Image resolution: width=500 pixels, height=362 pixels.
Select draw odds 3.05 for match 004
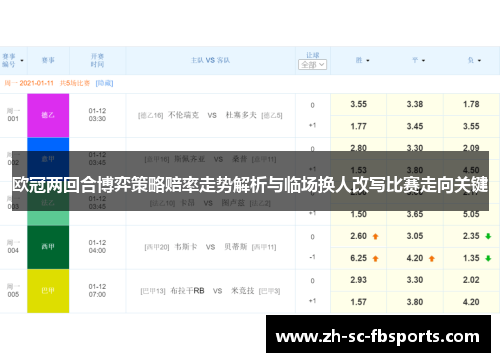pyautogui.click(x=415, y=236)
